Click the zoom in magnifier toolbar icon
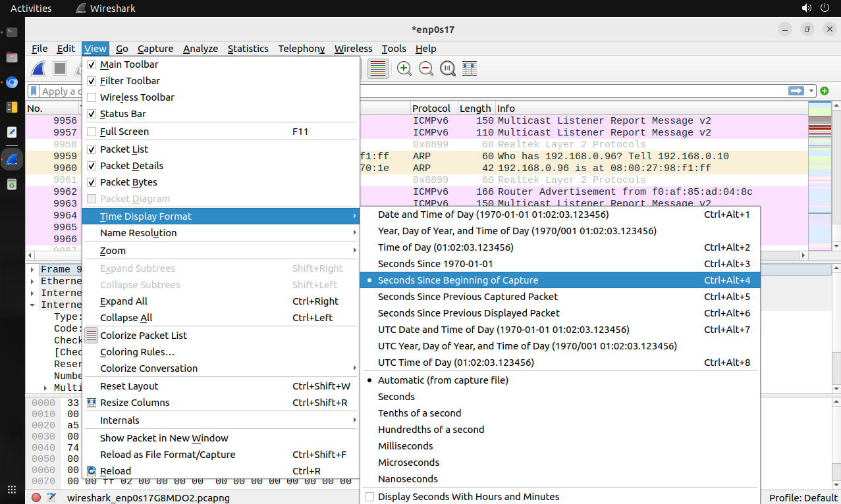Viewport: 841px width, 504px height. tap(404, 68)
